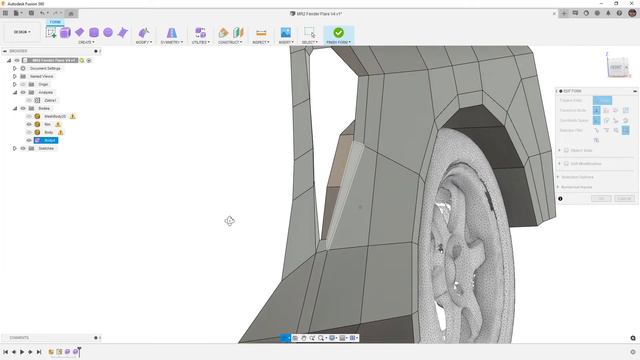Play the timeline

click(x=22, y=352)
